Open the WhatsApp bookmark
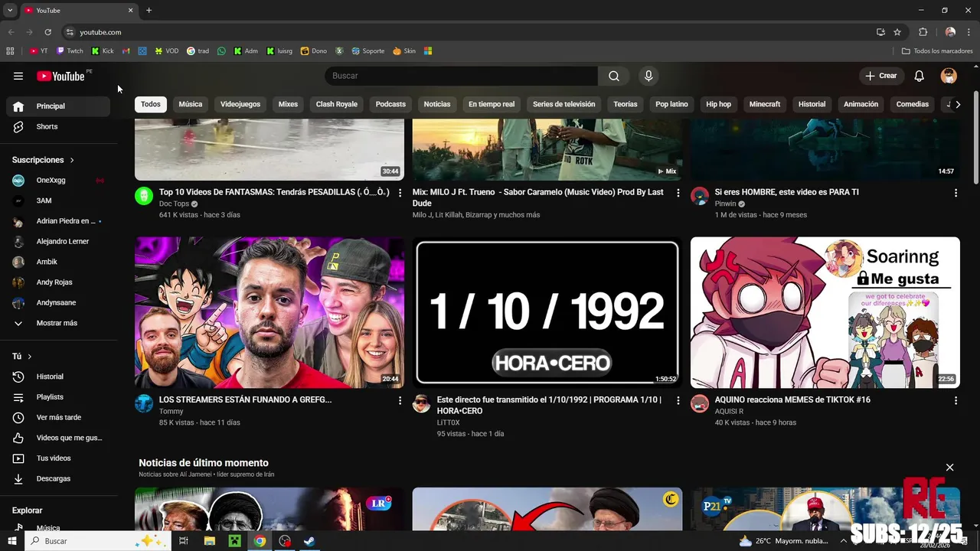This screenshot has height=551, width=980. (222, 51)
